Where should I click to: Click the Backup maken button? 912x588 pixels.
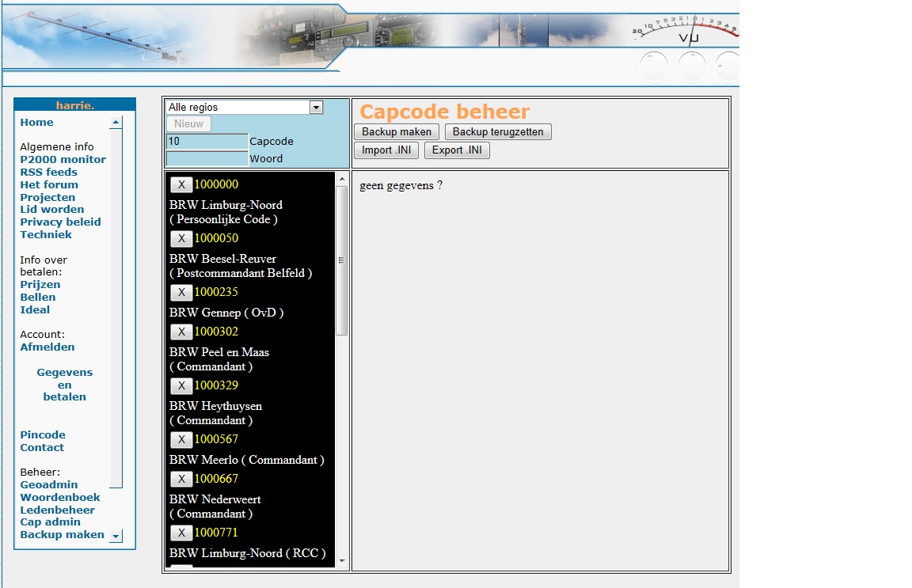(397, 132)
